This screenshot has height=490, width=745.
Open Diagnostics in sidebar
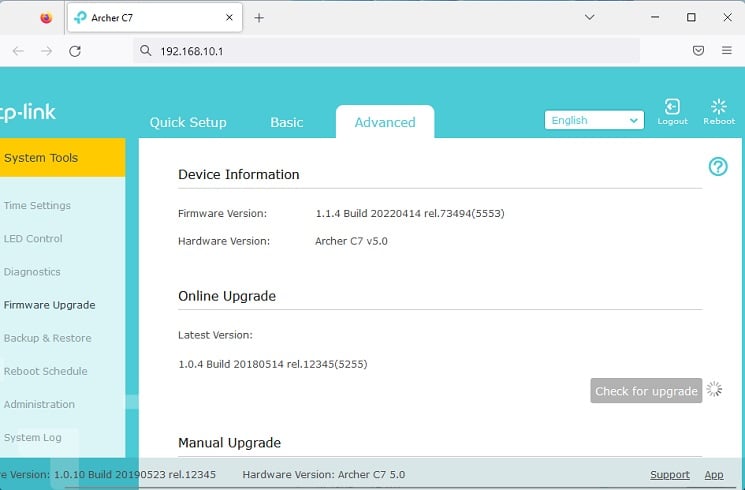pyautogui.click(x=32, y=272)
